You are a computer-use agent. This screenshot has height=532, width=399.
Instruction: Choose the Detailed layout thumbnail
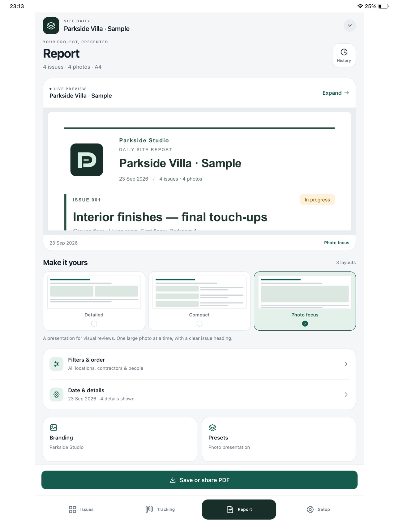(94, 292)
